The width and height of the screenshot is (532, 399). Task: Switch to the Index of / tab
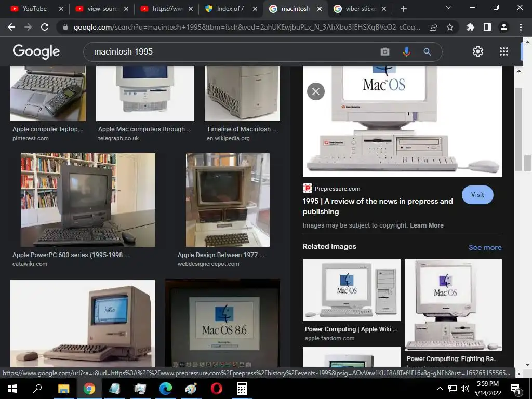[x=230, y=9]
